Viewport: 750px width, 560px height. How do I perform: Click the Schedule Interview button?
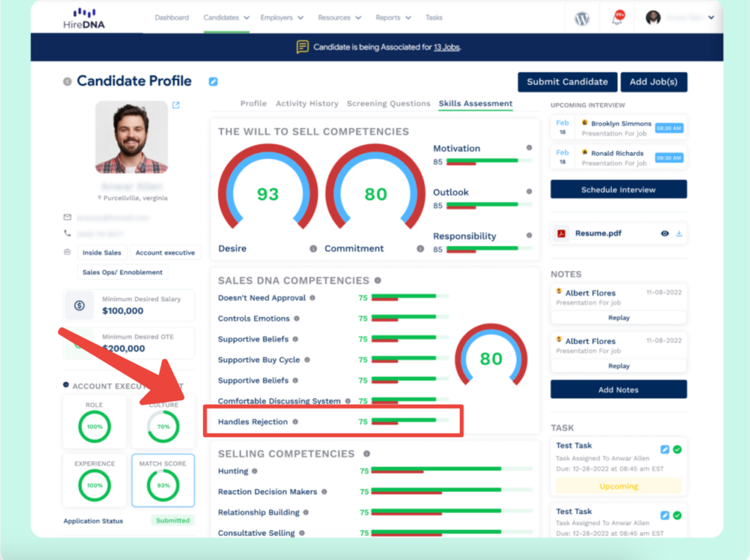[618, 190]
